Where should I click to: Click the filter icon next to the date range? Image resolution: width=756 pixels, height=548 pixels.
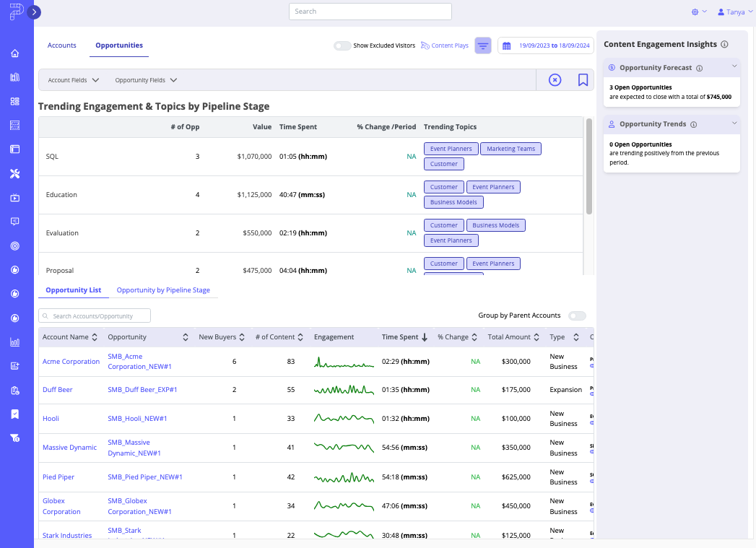[482, 45]
